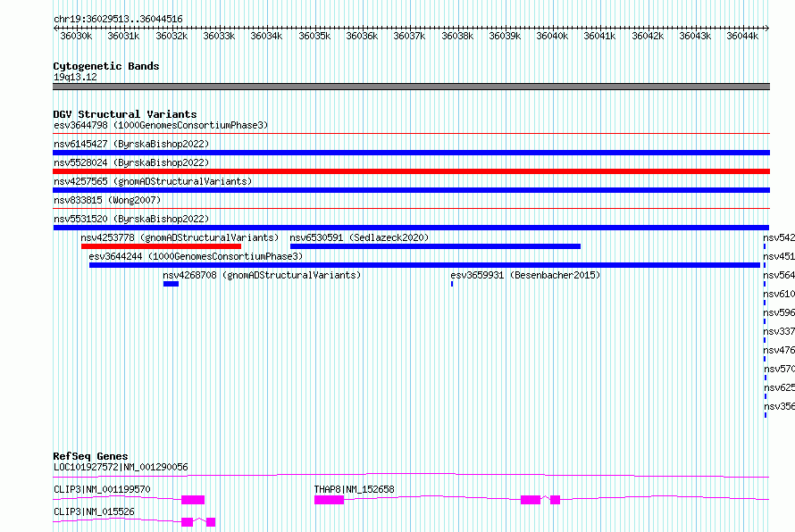The image size is (795, 532).
Task: Click the DGV Structural Variants track title
Action: 125,114
